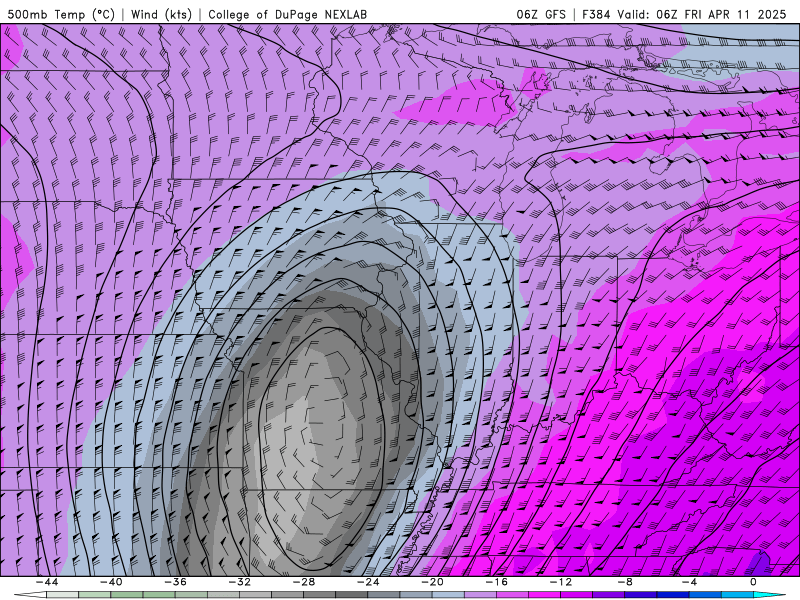Click the "College of DuPage NEXLAB" label

tap(287, 14)
